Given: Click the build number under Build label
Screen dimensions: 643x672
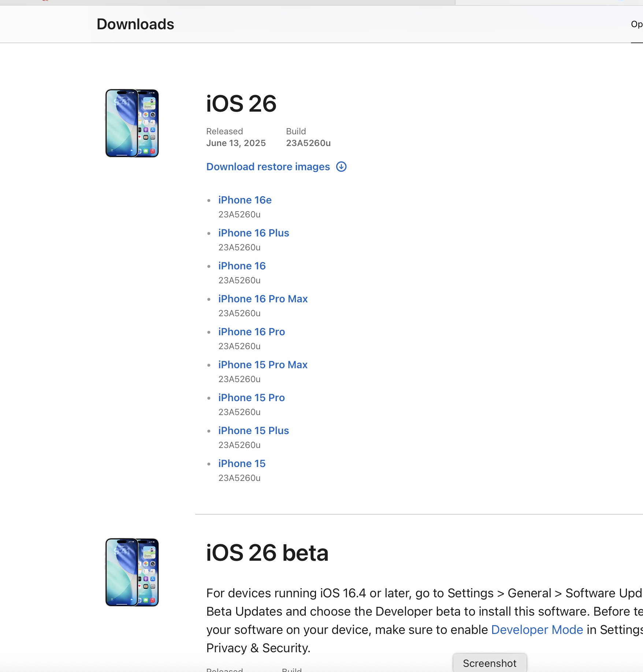Looking at the screenshot, I should [308, 143].
